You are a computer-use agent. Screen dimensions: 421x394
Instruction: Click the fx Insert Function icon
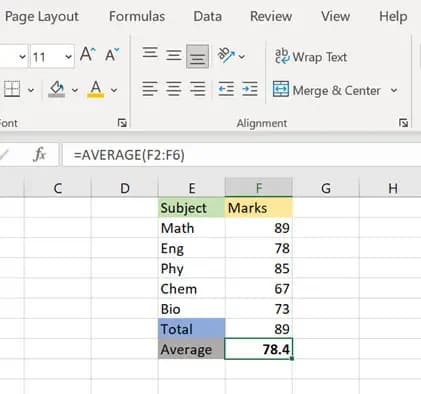pos(39,155)
